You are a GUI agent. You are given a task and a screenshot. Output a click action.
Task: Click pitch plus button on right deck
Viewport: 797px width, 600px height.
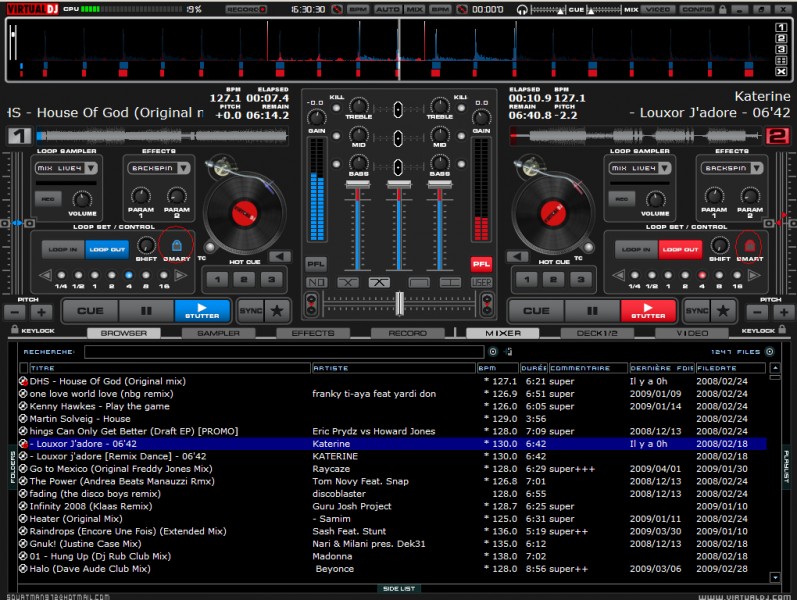(783, 312)
